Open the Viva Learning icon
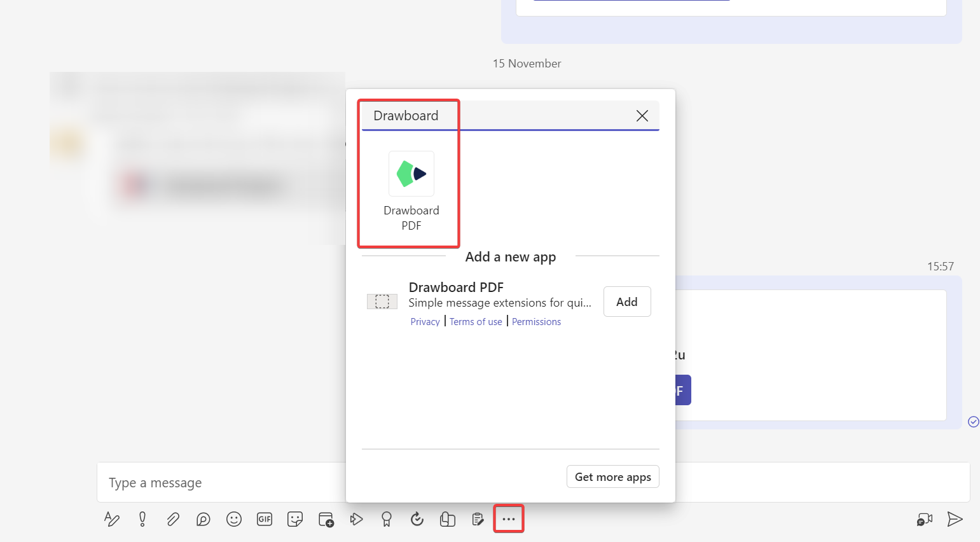The width and height of the screenshot is (980, 542). [x=448, y=519]
